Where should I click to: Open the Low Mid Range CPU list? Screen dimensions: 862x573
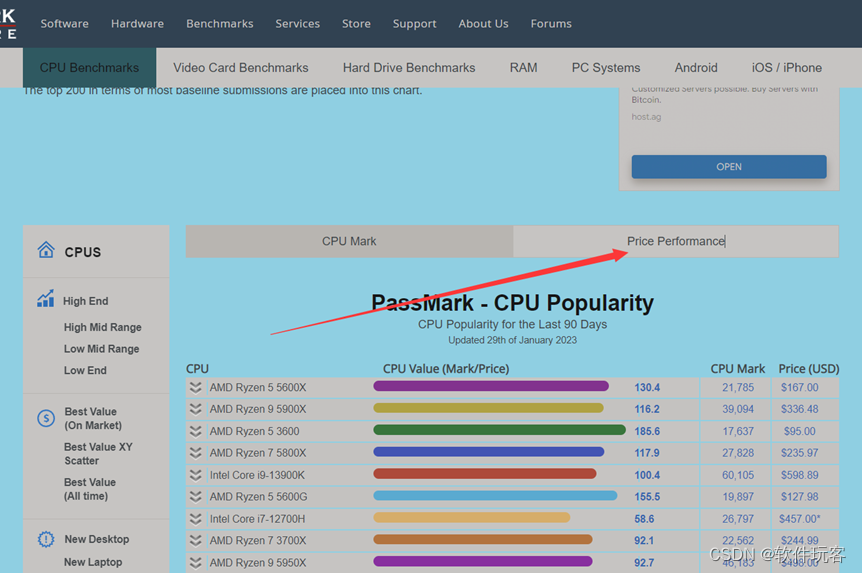[102, 349]
